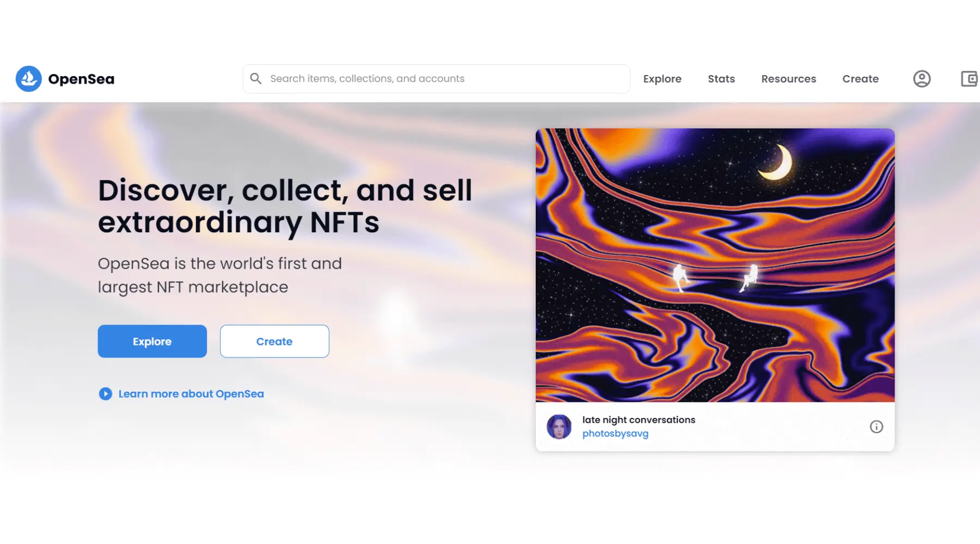Click the creator avatar on NFT card
This screenshot has width=980, height=544.
click(559, 426)
